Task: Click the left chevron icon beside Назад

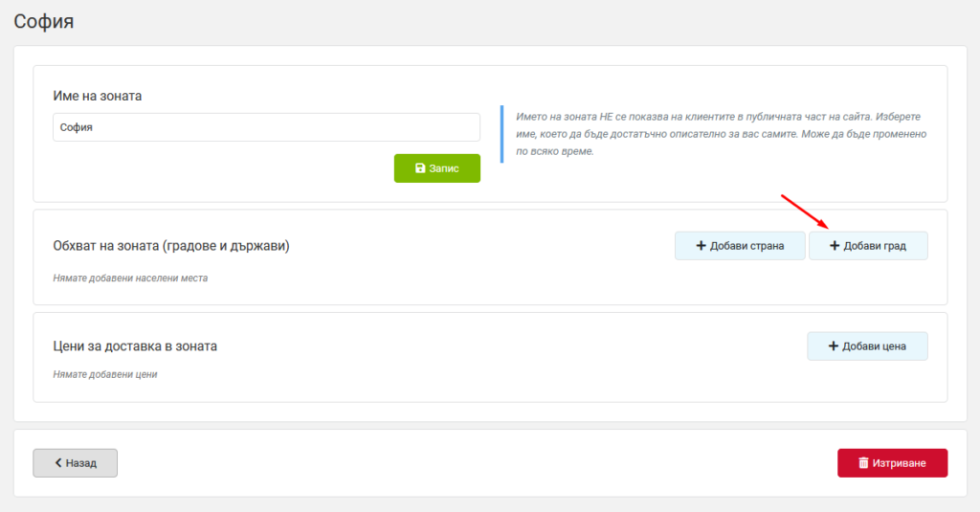Action: 58,462
